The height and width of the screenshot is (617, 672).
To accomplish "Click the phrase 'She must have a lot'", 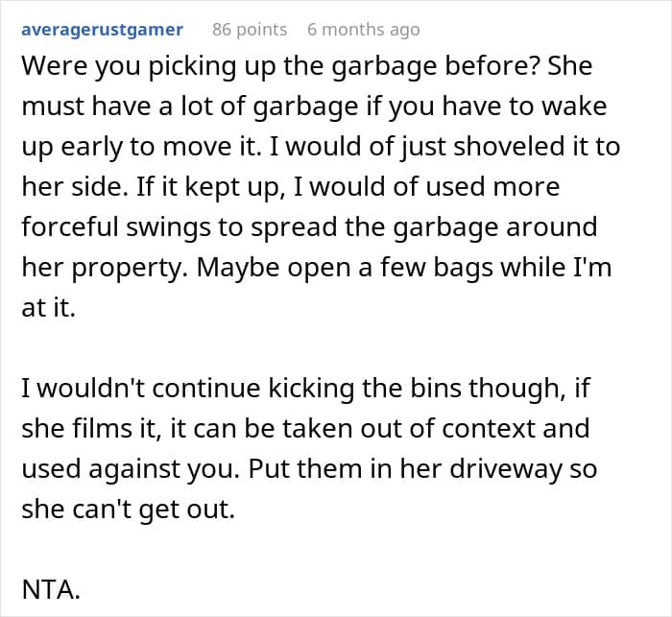I will point(538,67).
